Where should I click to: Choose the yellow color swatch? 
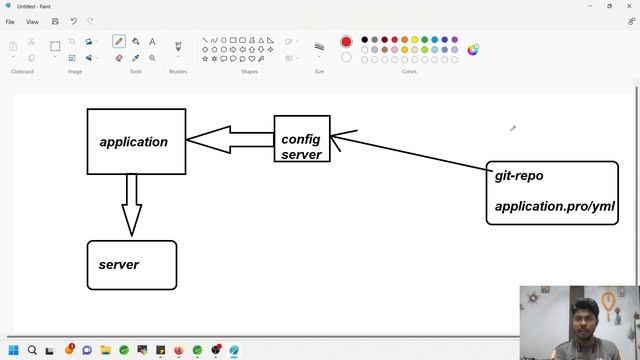point(414,40)
